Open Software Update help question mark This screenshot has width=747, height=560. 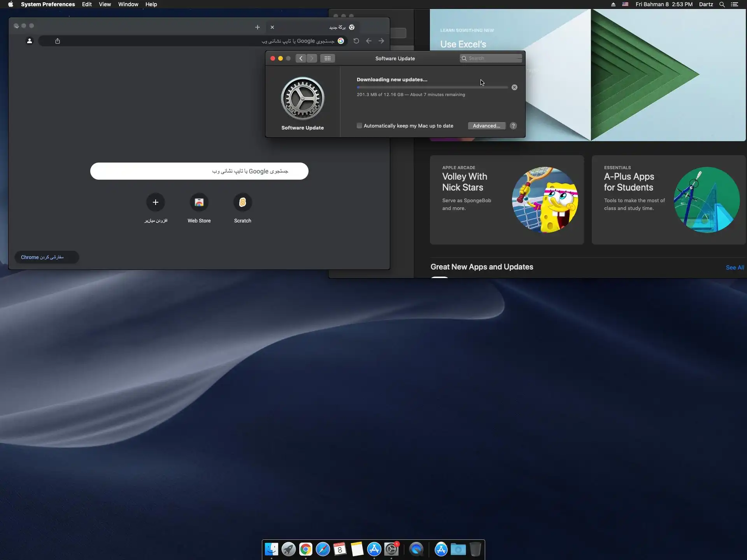pos(513,126)
